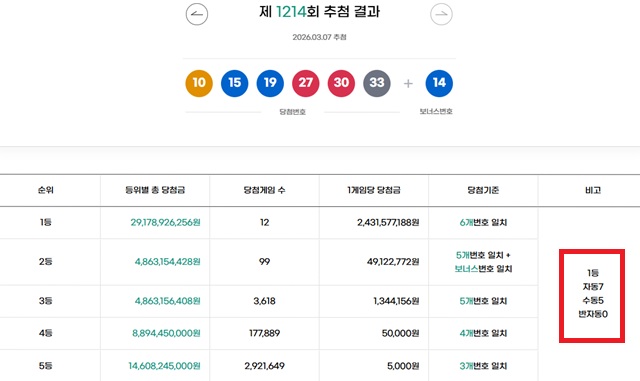
Task: Click the yellow winning ball number 10
Action: tap(199, 83)
